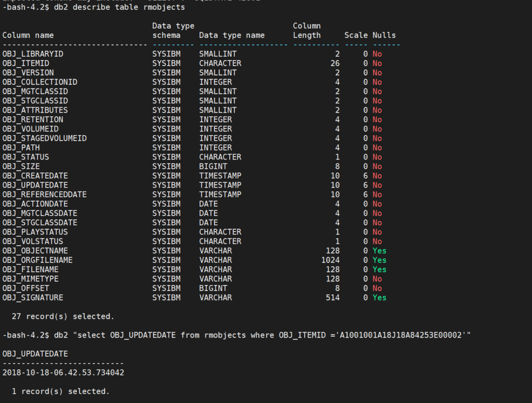Click OBJ_OBJECTNAME column name
This screenshot has width=532, height=403.
coord(35,251)
